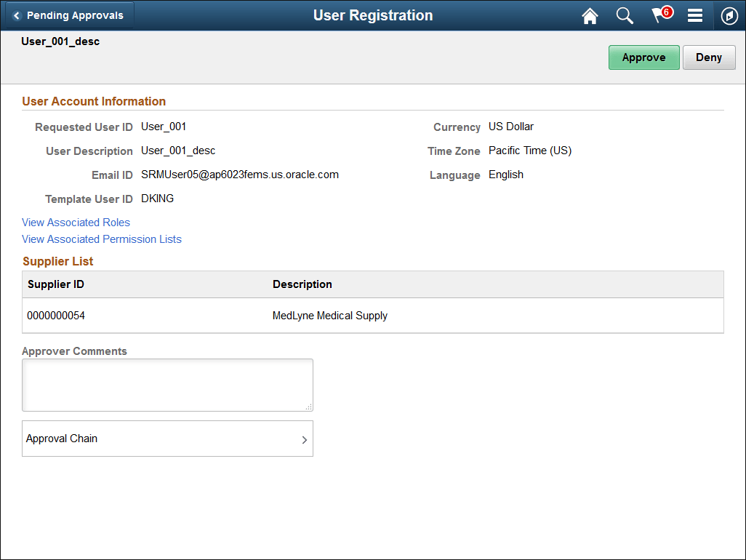Click the Approval Chain chevron arrow

click(x=305, y=439)
